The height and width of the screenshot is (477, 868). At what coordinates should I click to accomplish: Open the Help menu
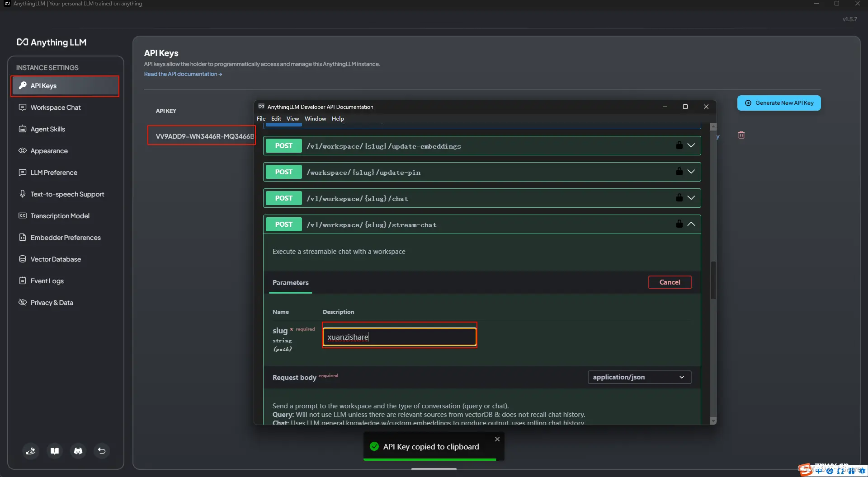click(x=338, y=119)
